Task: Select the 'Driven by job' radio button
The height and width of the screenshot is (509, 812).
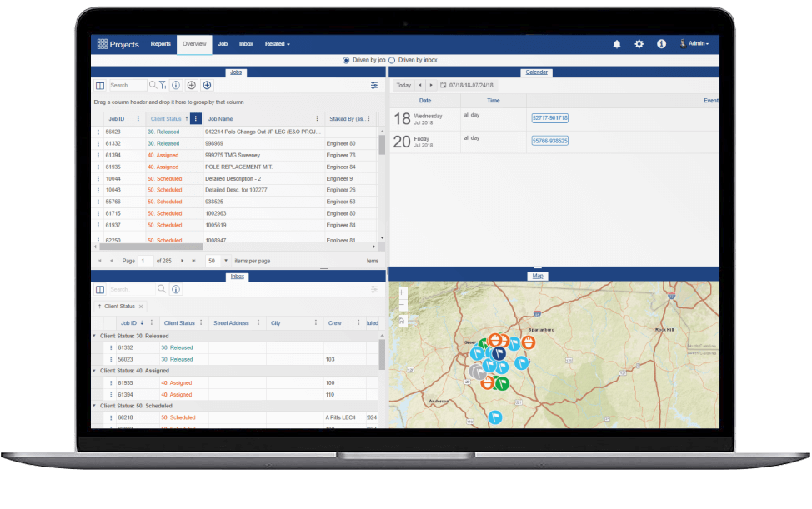Action: click(x=347, y=60)
